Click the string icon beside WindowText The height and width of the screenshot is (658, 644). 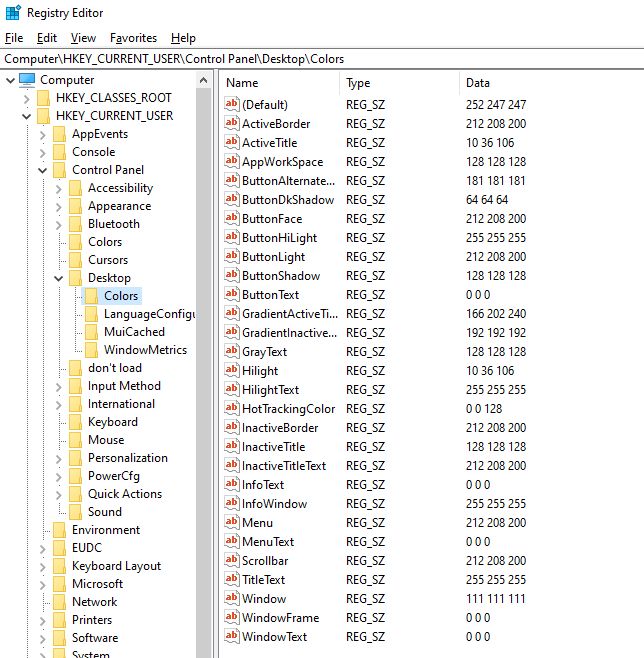click(x=232, y=636)
